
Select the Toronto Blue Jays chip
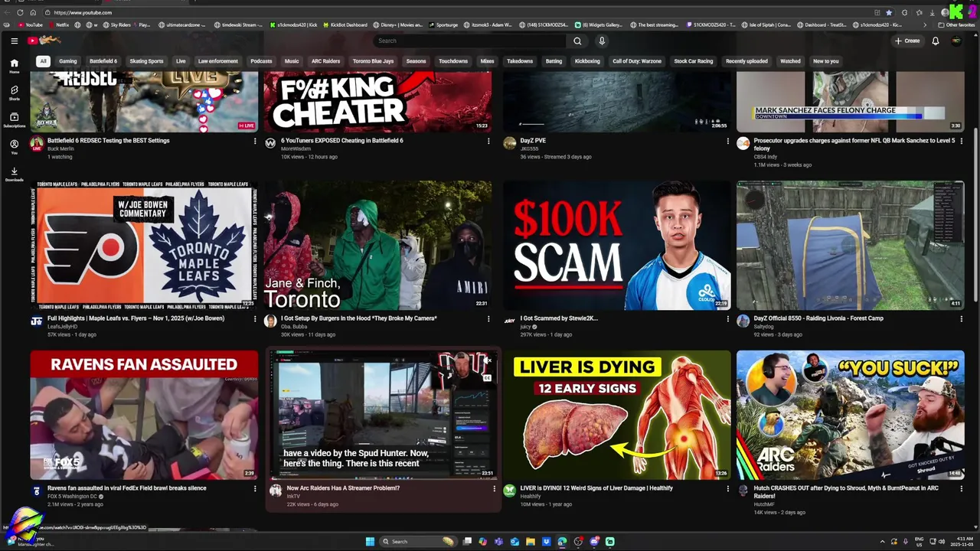(373, 61)
